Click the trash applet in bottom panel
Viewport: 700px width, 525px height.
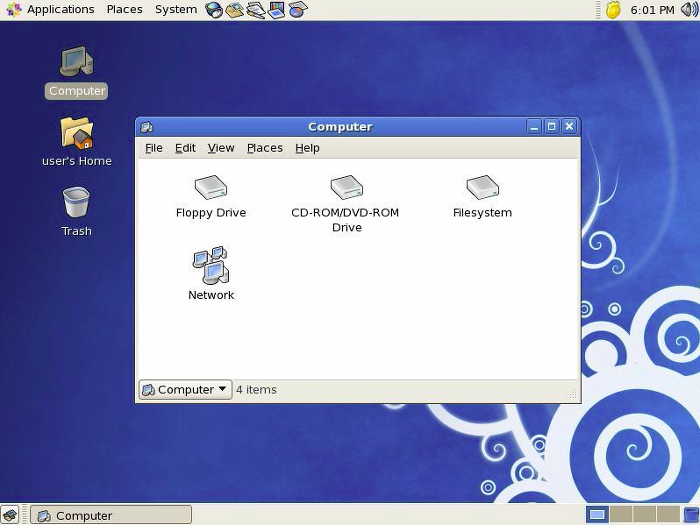tap(692, 515)
